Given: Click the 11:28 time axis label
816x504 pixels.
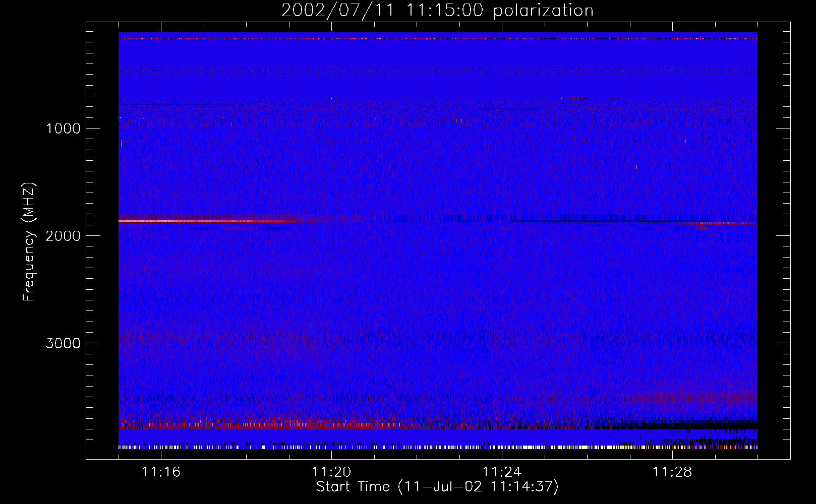Looking at the screenshot, I should (672, 472).
